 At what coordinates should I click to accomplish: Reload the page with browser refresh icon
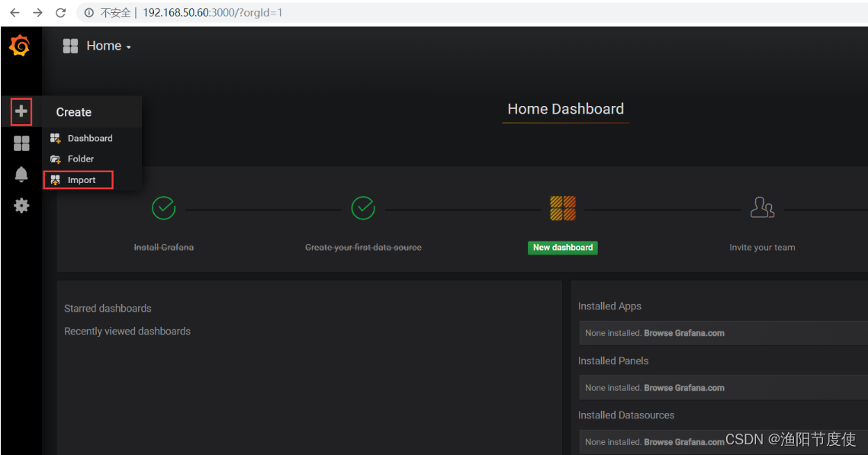tap(60, 12)
